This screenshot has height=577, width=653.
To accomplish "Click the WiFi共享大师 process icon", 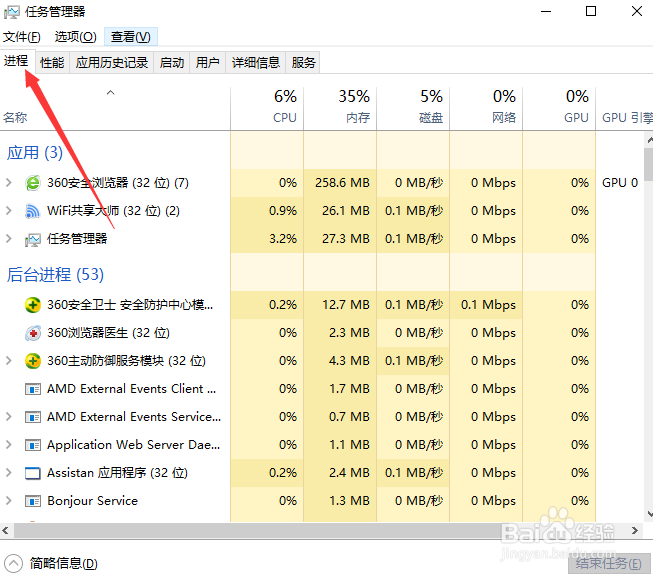I will click(x=32, y=211).
